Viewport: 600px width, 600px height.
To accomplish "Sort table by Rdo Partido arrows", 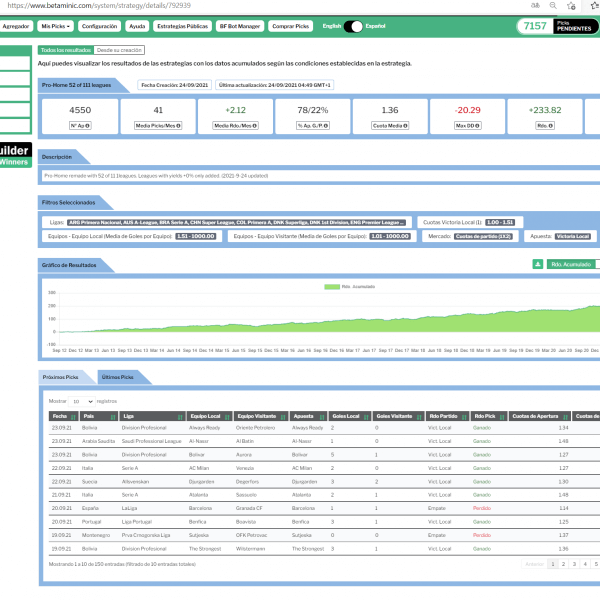I will point(464,417).
